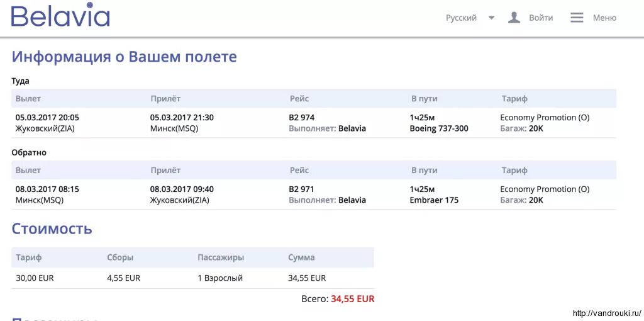644x321 pixels.
Task: Open the hamburger menu icon
Action: click(577, 18)
